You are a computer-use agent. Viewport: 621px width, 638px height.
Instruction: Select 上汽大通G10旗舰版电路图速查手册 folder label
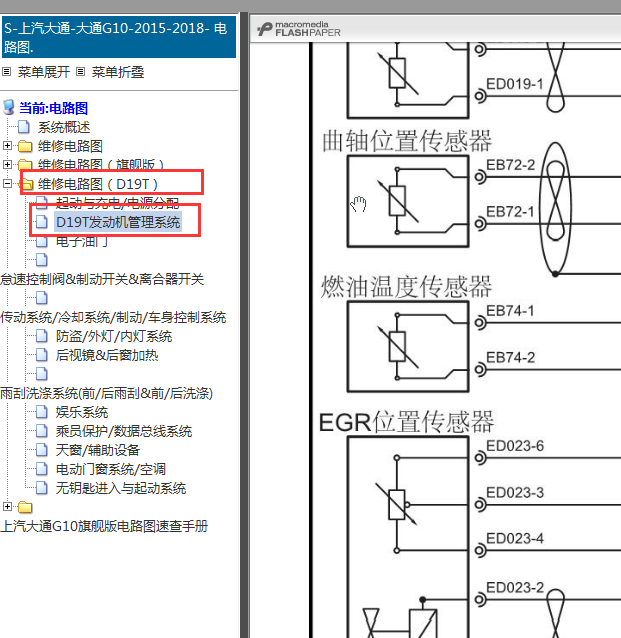tap(104, 527)
